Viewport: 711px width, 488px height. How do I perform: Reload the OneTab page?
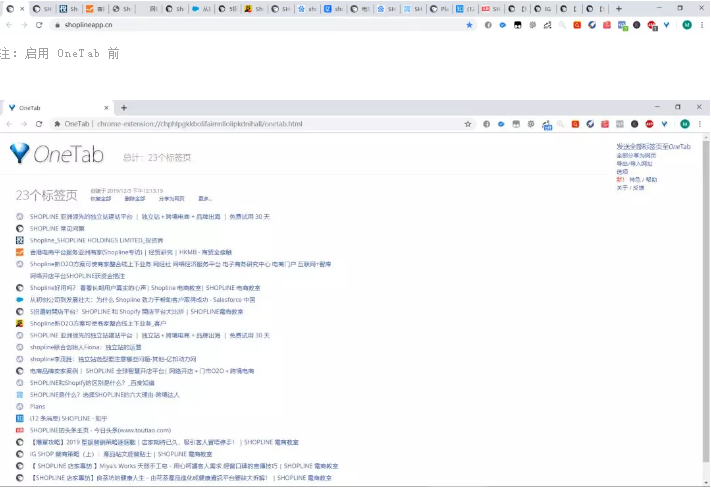point(39,124)
